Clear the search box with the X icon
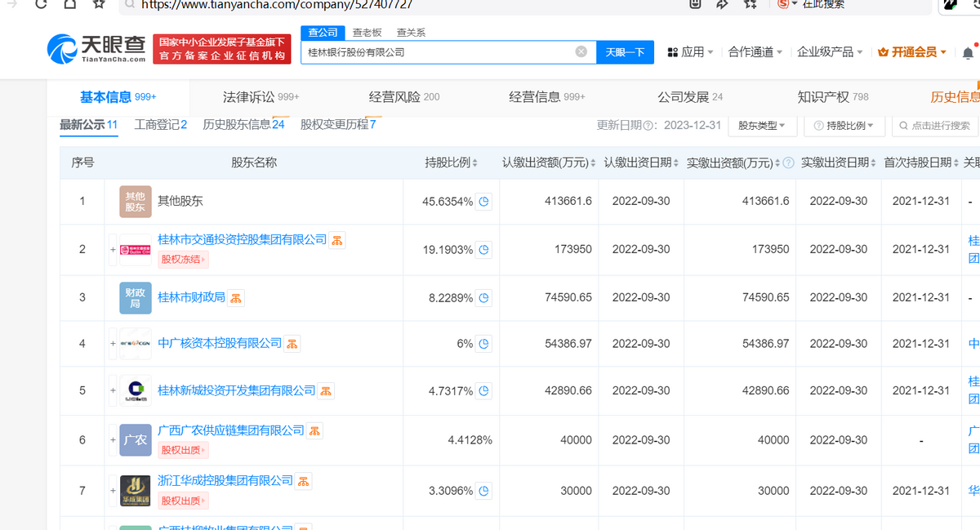The width and height of the screenshot is (980, 530). (x=581, y=51)
